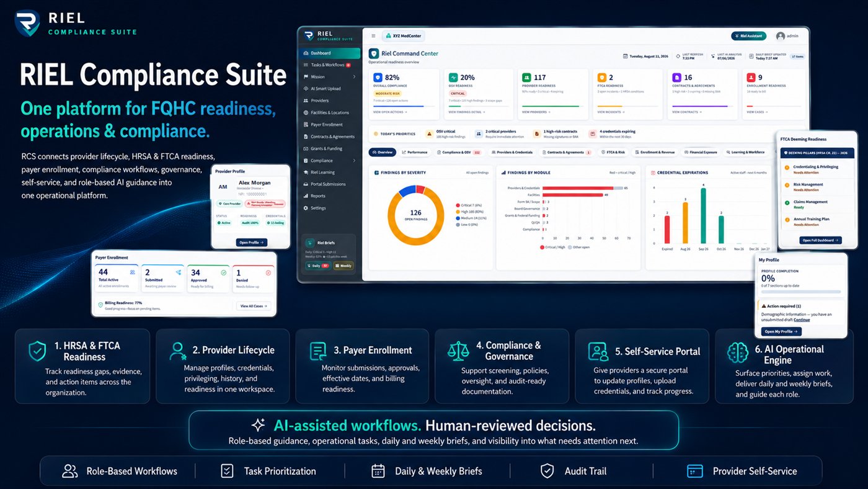This screenshot has height=489, width=868.
Task: Switch to the Performance tab
Action: pos(415,152)
